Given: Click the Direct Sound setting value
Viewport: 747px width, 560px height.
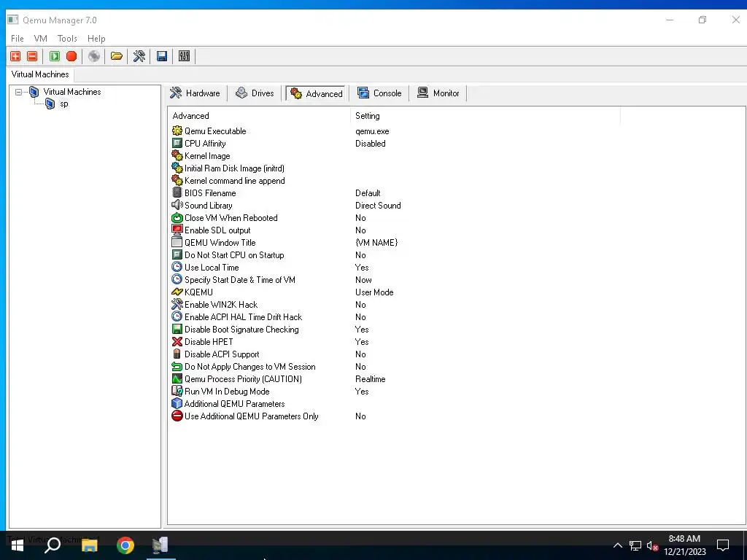Looking at the screenshot, I should [x=378, y=205].
